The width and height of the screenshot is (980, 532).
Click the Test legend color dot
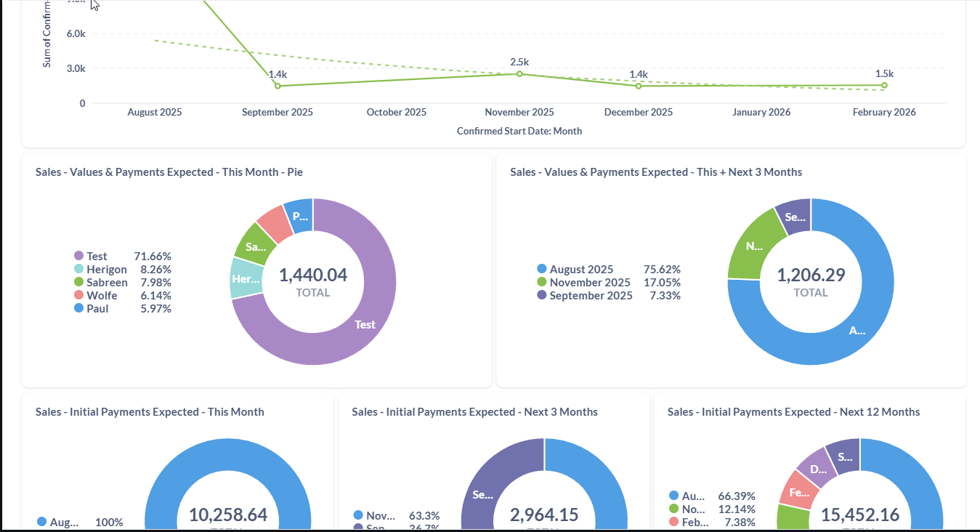[x=79, y=256]
